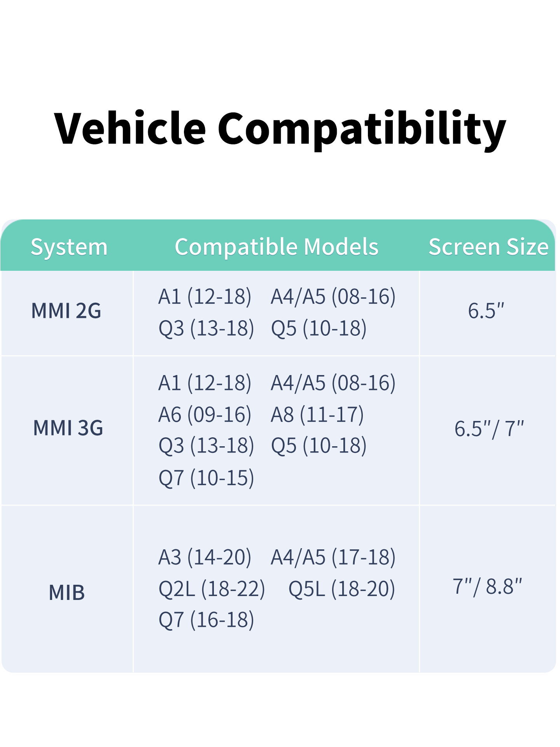
Task: Select the A6 (09-16) model entry
Action: pos(205,415)
